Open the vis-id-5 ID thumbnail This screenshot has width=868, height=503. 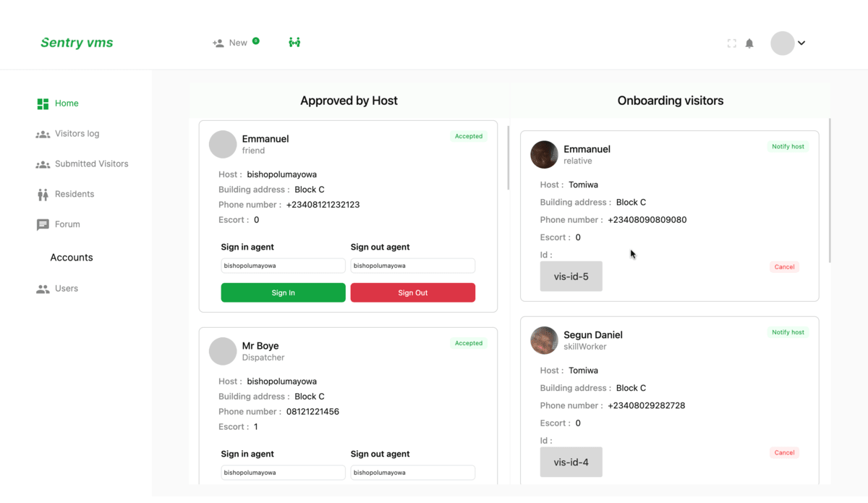click(571, 276)
